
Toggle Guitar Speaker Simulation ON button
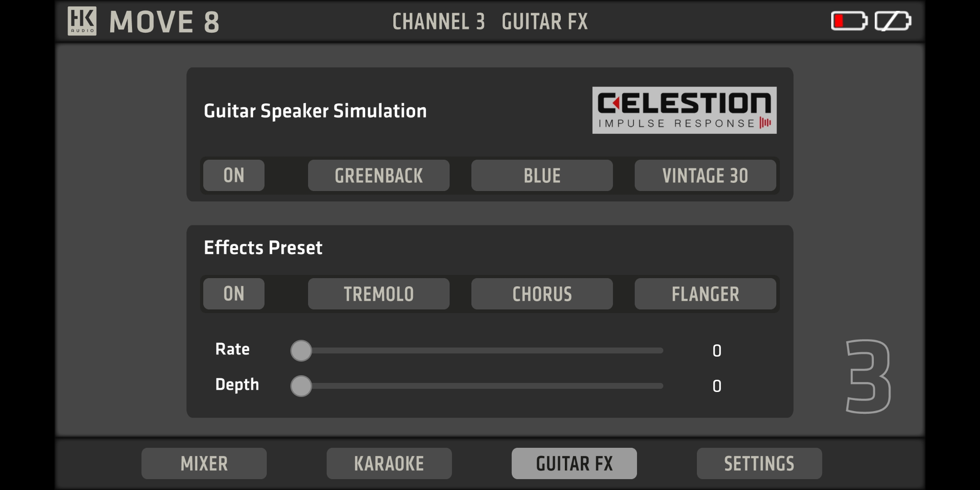tap(234, 176)
